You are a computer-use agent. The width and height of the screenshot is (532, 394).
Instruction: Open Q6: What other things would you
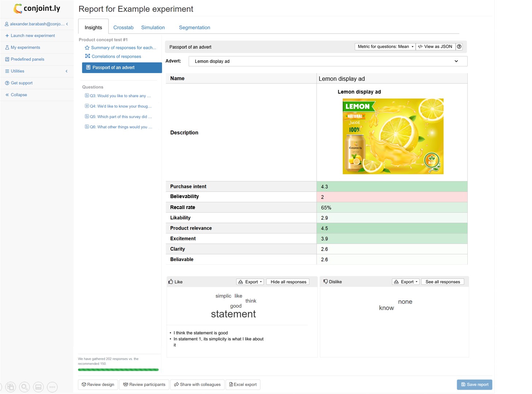[x=121, y=127]
